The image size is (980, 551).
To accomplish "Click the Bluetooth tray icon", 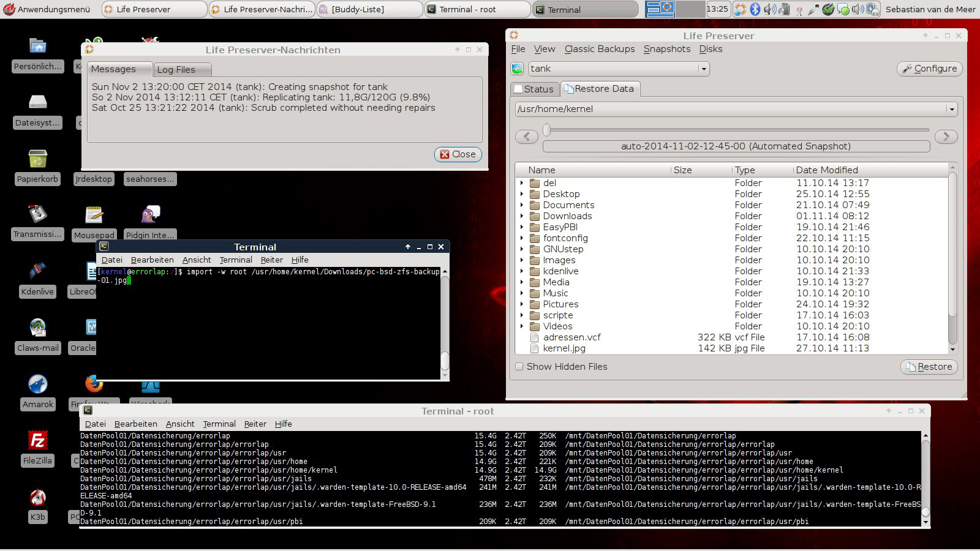I will [755, 9].
